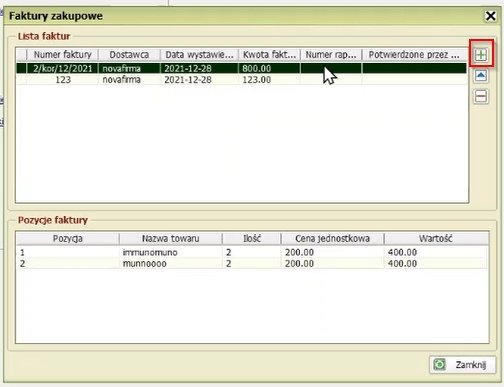Click the Numer raportu column header

coord(331,55)
